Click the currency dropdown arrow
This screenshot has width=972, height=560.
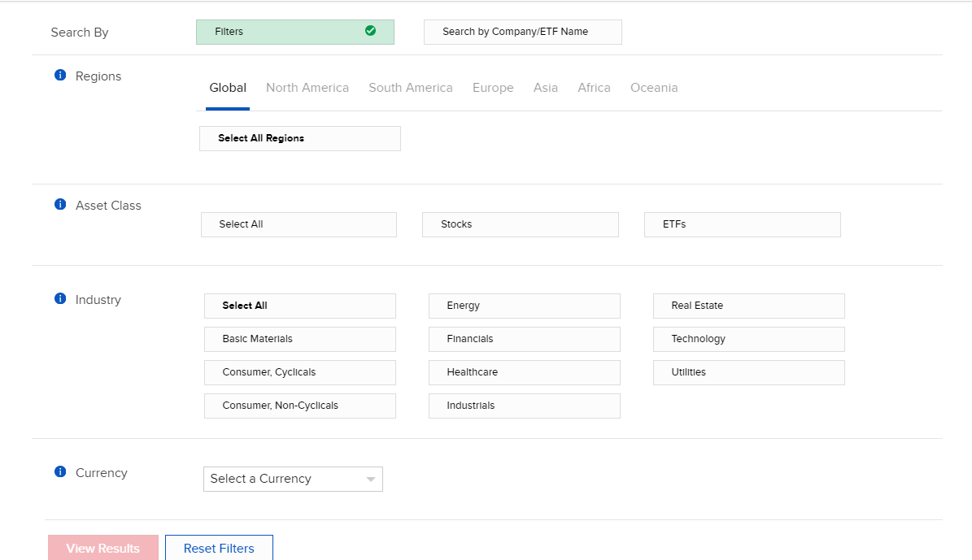[x=371, y=480]
